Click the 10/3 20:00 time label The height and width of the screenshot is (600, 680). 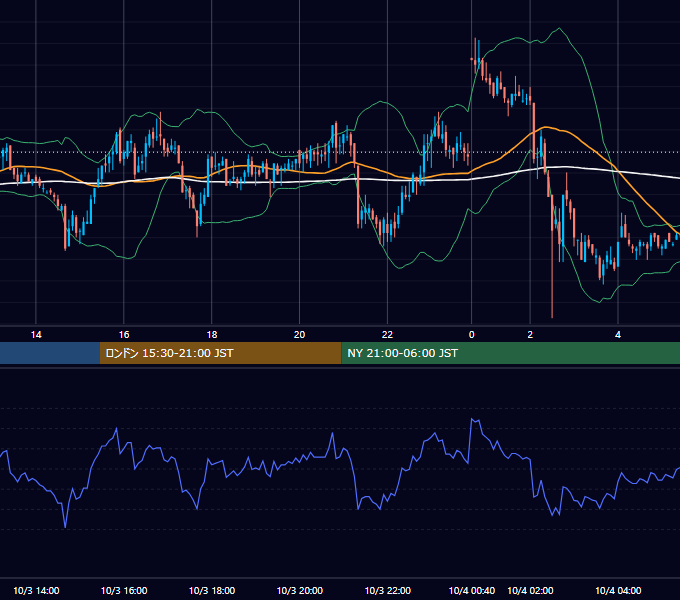click(300, 590)
